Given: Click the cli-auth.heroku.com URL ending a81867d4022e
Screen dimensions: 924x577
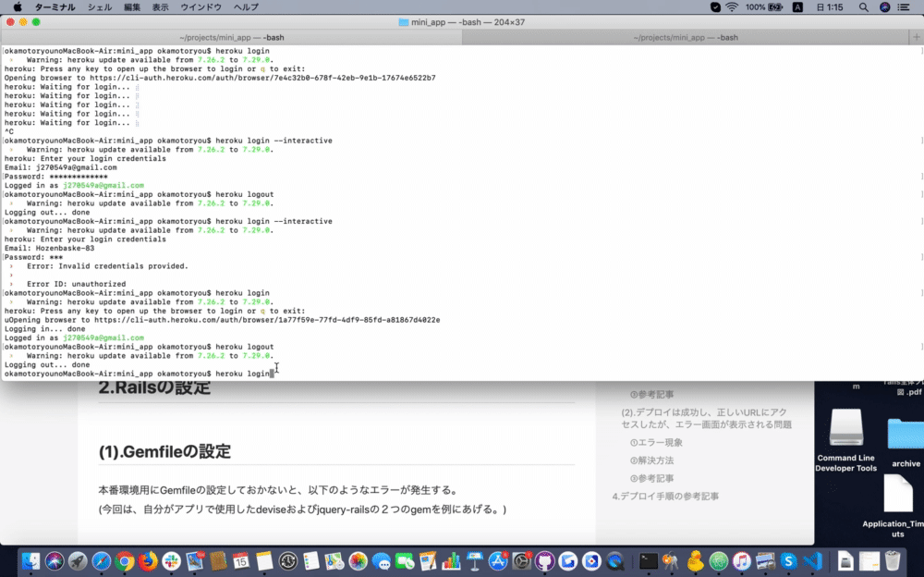Looking at the screenshot, I should click(x=267, y=320).
